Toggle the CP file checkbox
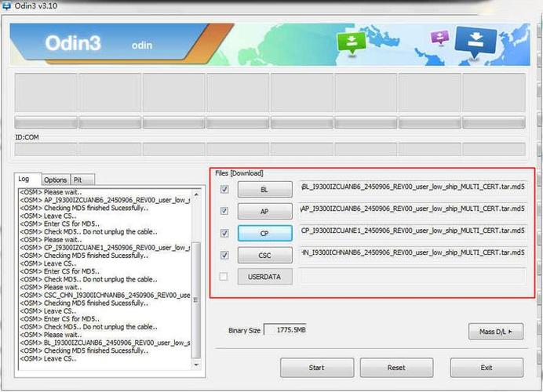 tap(225, 233)
